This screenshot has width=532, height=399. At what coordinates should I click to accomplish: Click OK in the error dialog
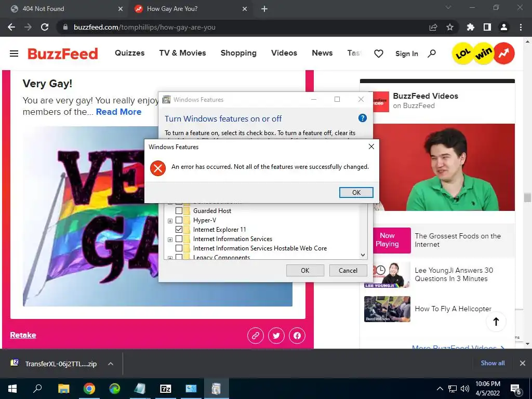point(356,192)
